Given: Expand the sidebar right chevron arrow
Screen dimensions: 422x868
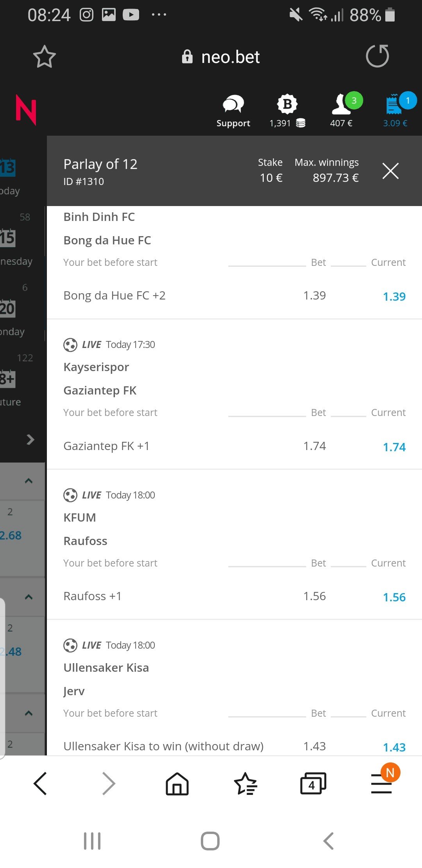Looking at the screenshot, I should pyautogui.click(x=30, y=439).
